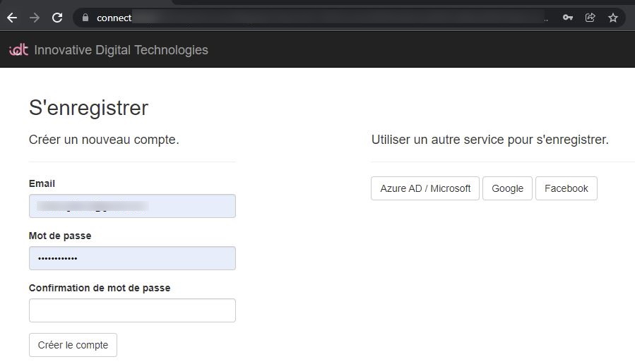Click into the Email input field
635x364 pixels.
tap(132, 206)
